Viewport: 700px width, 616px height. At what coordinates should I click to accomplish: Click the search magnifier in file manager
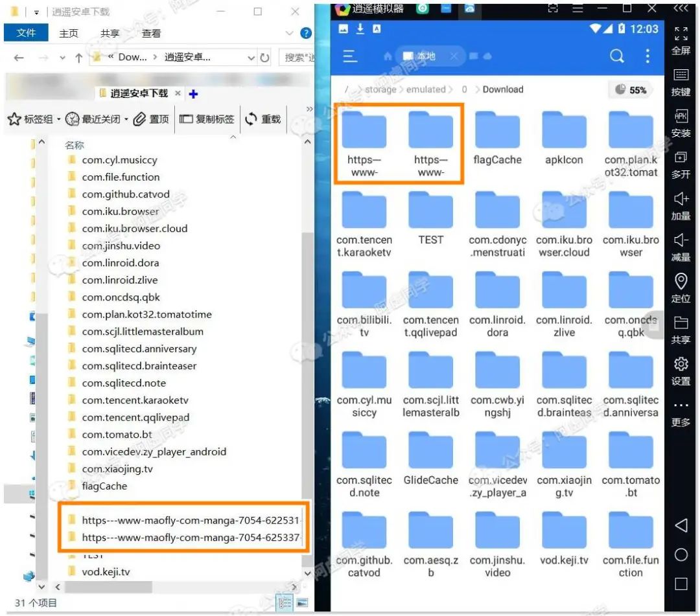[616, 56]
